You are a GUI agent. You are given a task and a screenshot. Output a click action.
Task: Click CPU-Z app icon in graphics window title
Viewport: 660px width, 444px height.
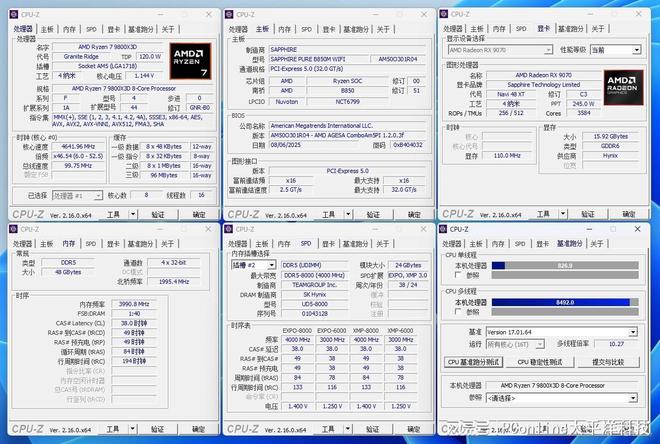[x=444, y=14]
